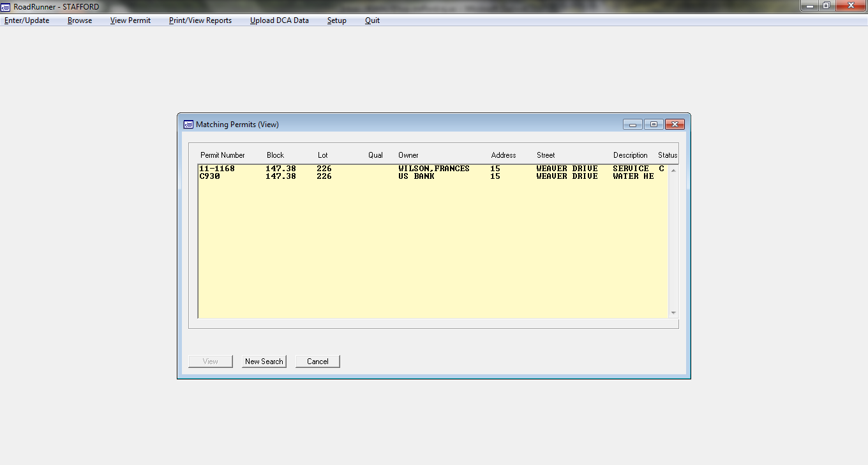Click WEAVER DRIVE in the US BANK row
Viewport: 868px width, 465px height.
point(567,176)
